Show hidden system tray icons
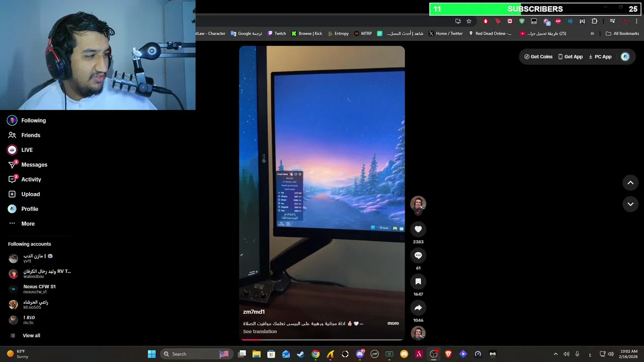Image resolution: width=644 pixels, height=362 pixels. click(555, 354)
